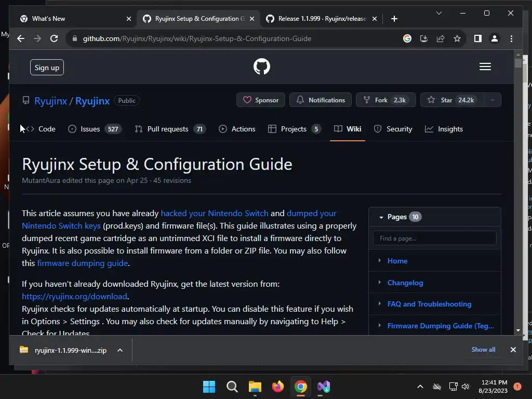Open the tab search dropdown arrow
The width and height of the screenshot is (532, 399).
[438, 13]
